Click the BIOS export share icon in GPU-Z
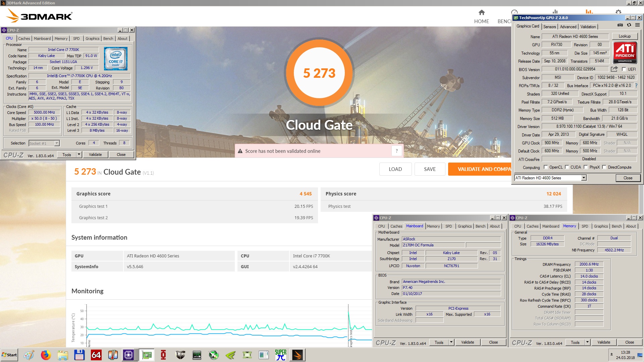Image resolution: width=644 pixels, height=362 pixels. [614, 69]
